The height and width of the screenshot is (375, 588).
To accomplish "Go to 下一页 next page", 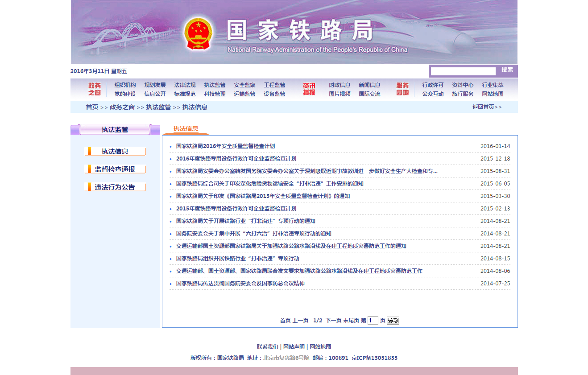I will [x=333, y=321].
